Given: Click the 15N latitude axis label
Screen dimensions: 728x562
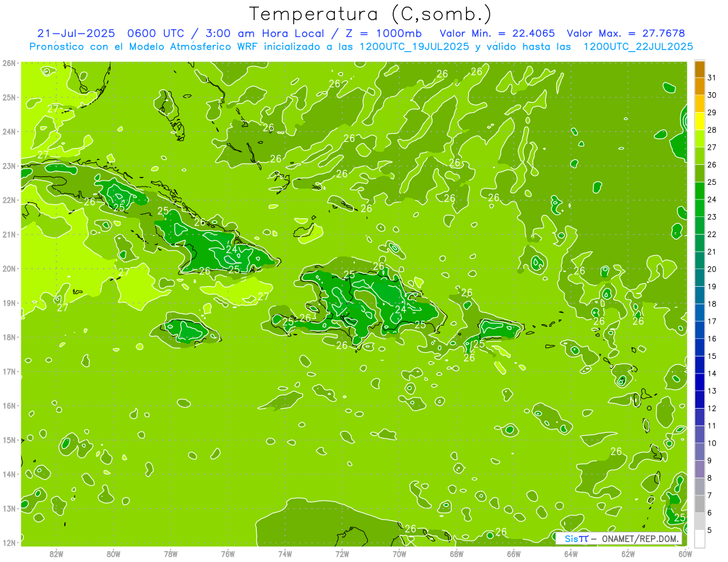Looking at the screenshot, I should point(10,440).
